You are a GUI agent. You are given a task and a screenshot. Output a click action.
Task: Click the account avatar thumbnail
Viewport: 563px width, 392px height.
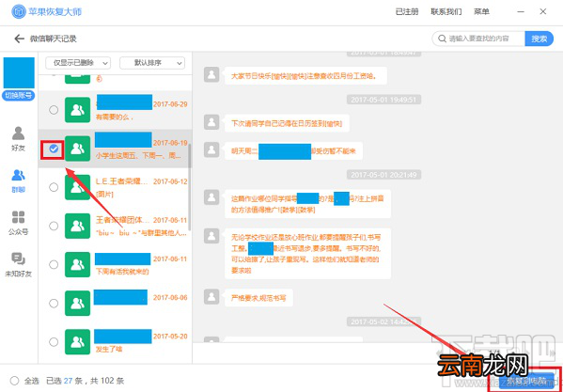[x=19, y=73]
